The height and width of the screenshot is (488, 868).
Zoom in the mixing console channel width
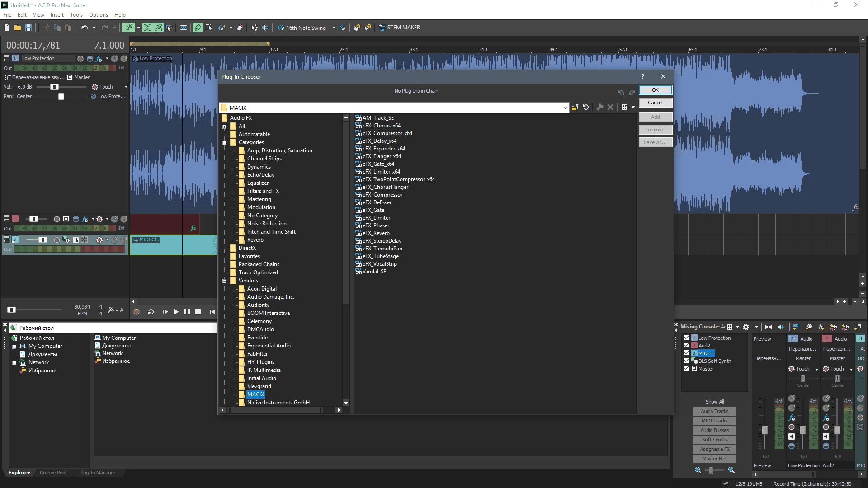tap(731, 470)
